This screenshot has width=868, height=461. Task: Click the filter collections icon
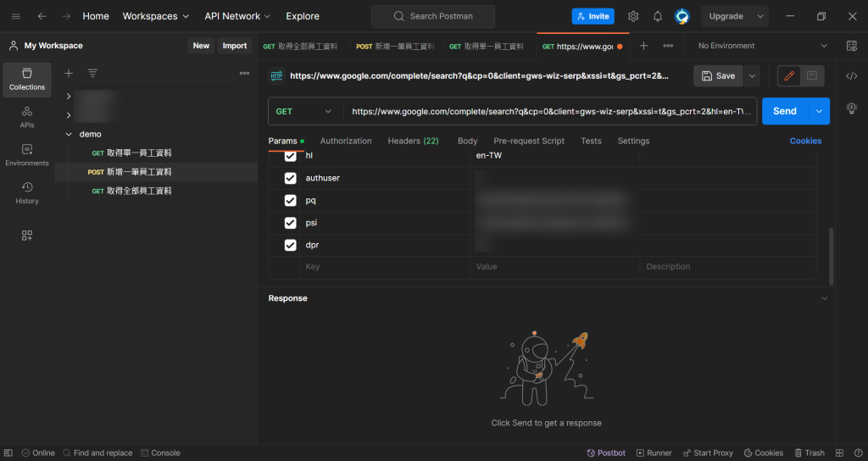coord(92,73)
